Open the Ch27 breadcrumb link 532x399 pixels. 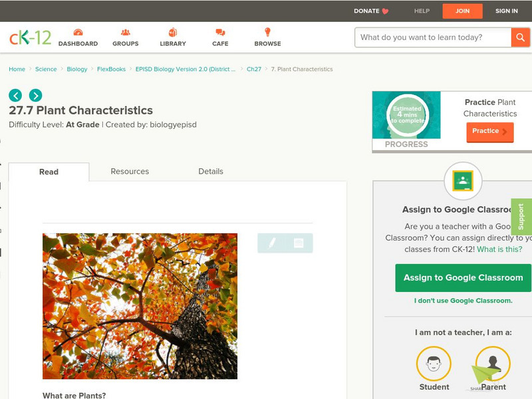click(x=254, y=69)
